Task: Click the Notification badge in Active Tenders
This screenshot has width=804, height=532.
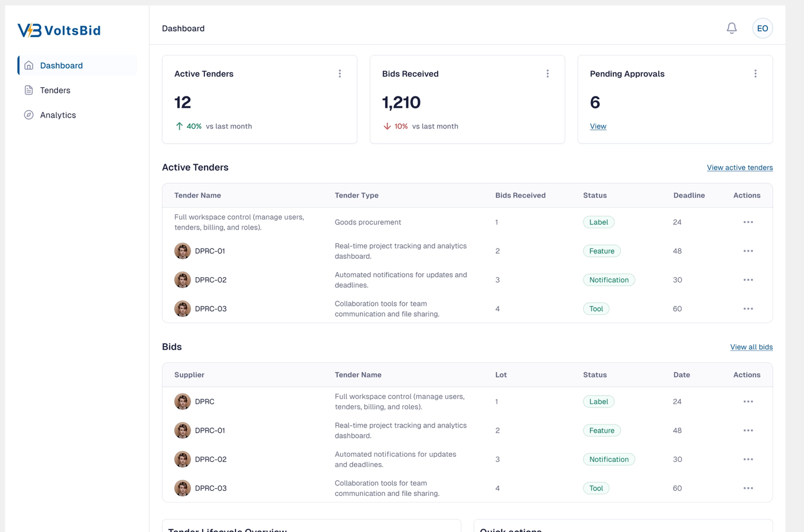Action: tap(609, 280)
